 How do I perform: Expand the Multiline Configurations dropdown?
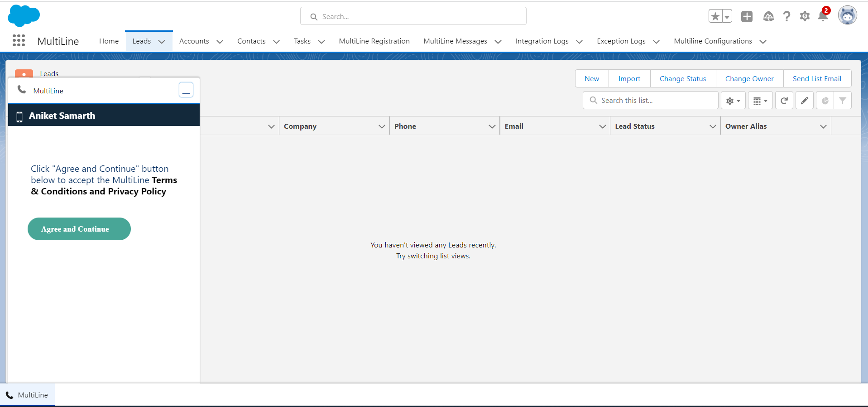pyautogui.click(x=763, y=42)
